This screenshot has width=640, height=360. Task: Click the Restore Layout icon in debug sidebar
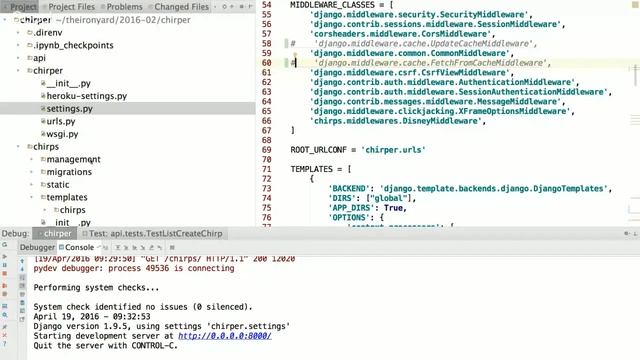4,306
